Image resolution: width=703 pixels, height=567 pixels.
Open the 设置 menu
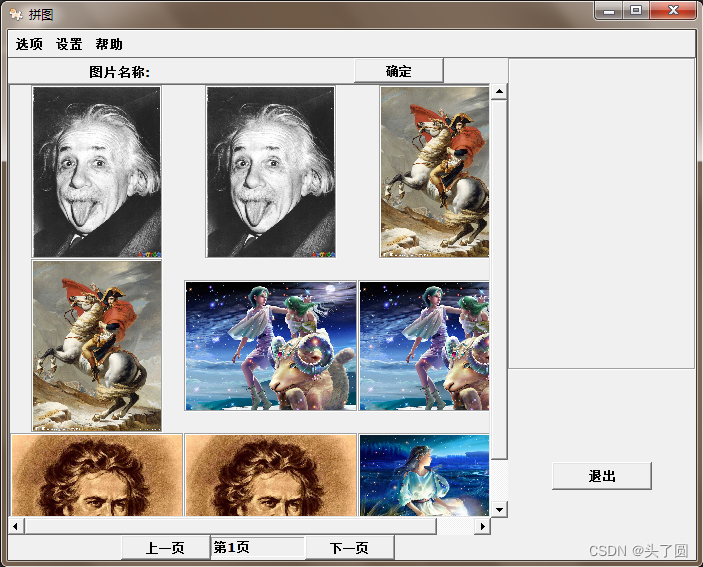tap(69, 44)
